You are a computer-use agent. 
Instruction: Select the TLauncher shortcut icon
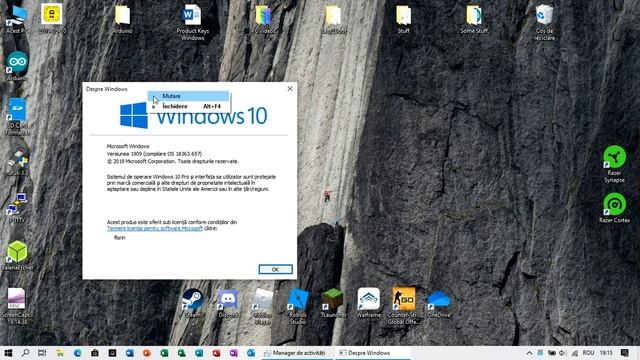333,303
